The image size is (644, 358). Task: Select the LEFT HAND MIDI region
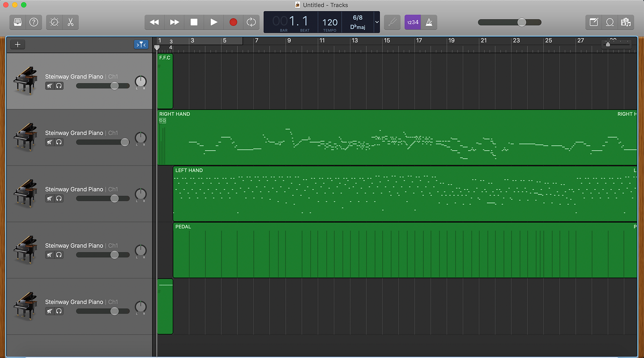[x=405, y=194]
